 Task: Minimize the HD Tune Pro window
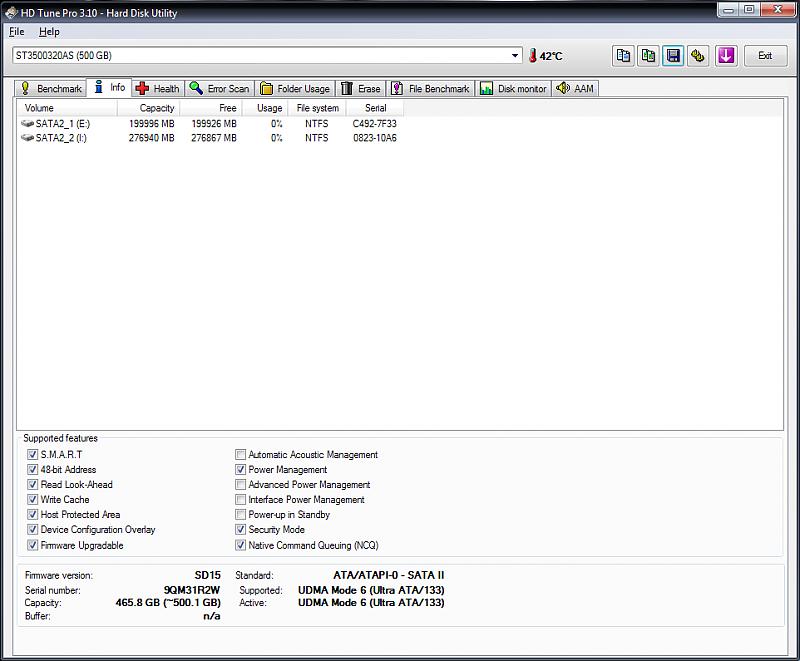point(729,10)
